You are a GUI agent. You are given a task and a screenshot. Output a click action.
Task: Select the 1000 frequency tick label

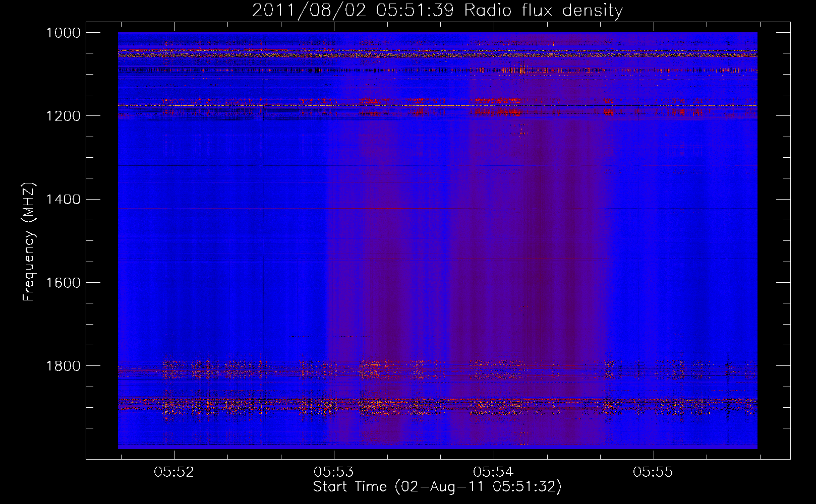[64, 33]
